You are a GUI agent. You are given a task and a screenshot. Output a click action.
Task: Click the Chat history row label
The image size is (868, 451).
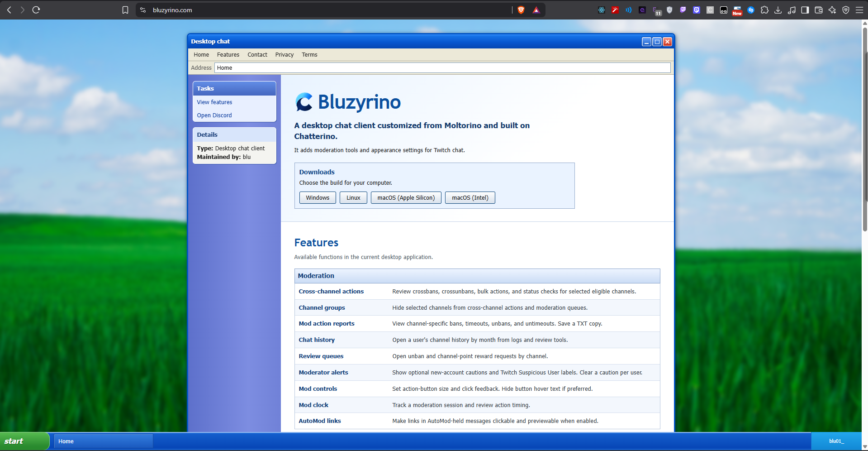tap(317, 340)
